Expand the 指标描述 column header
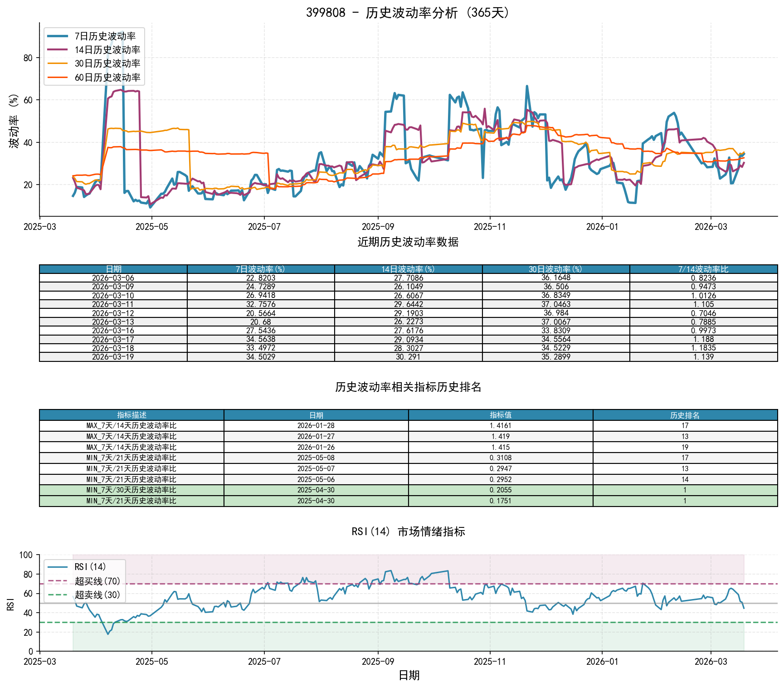Image resolution: width=784 pixels, height=687 pixels. click(132, 414)
